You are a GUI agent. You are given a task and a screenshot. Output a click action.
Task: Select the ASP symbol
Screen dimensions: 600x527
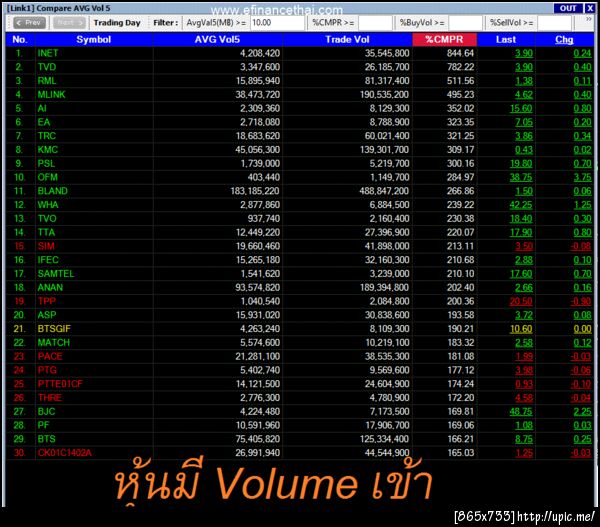coord(47,315)
